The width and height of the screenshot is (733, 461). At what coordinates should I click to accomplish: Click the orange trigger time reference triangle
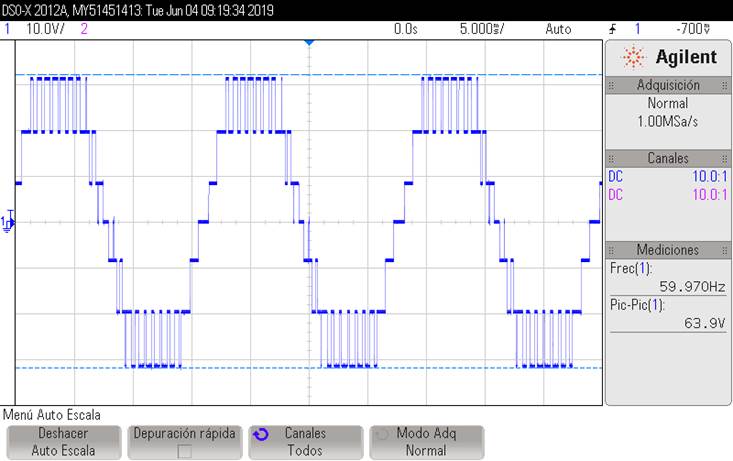pyautogui.click(x=309, y=42)
